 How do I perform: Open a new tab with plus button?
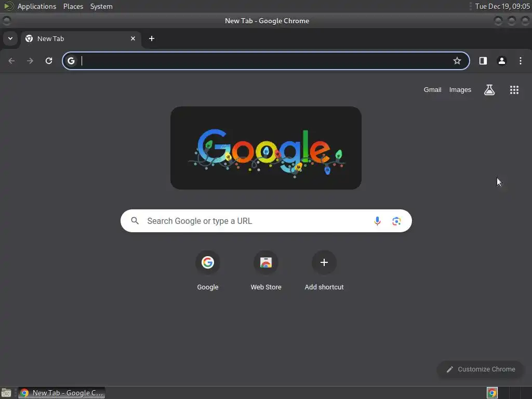(152, 38)
